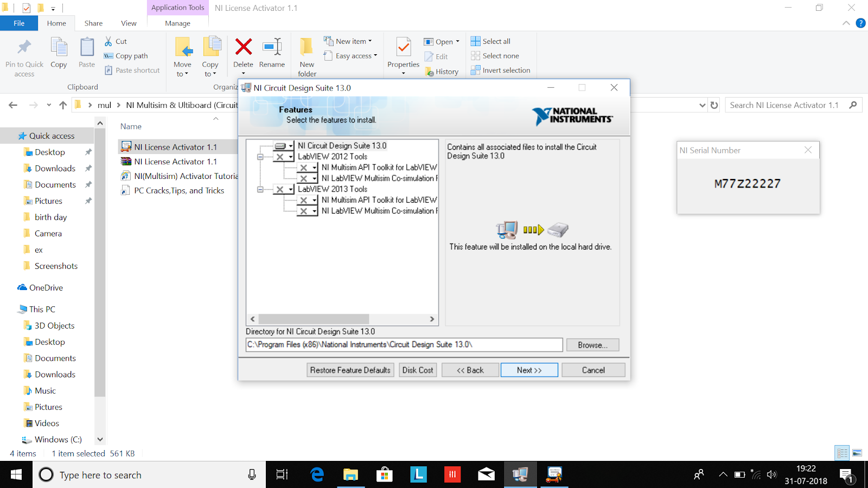Image resolution: width=868 pixels, height=488 pixels.
Task: Switch to the View ribbon tab
Action: click(x=129, y=23)
